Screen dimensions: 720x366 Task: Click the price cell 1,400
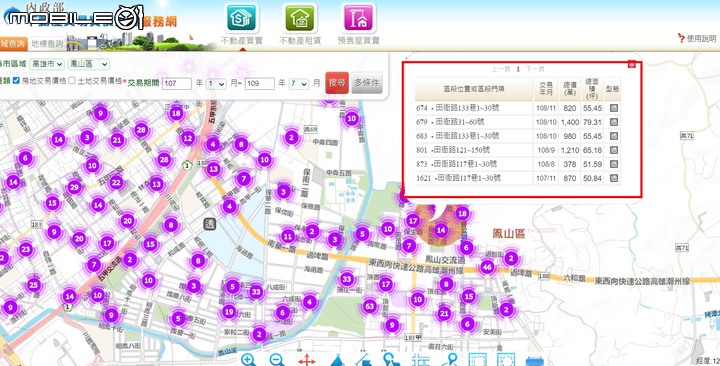pyautogui.click(x=569, y=122)
